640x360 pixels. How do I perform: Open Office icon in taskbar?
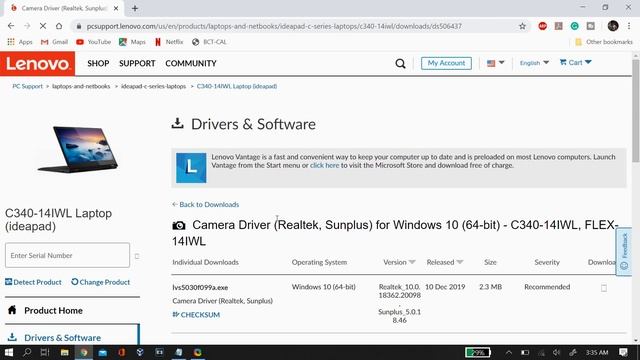[121, 352]
